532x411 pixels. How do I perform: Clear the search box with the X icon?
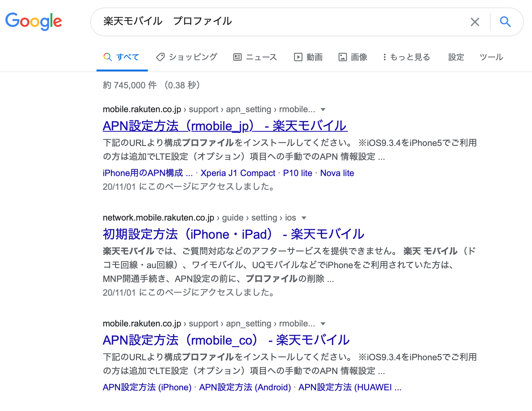(x=475, y=22)
